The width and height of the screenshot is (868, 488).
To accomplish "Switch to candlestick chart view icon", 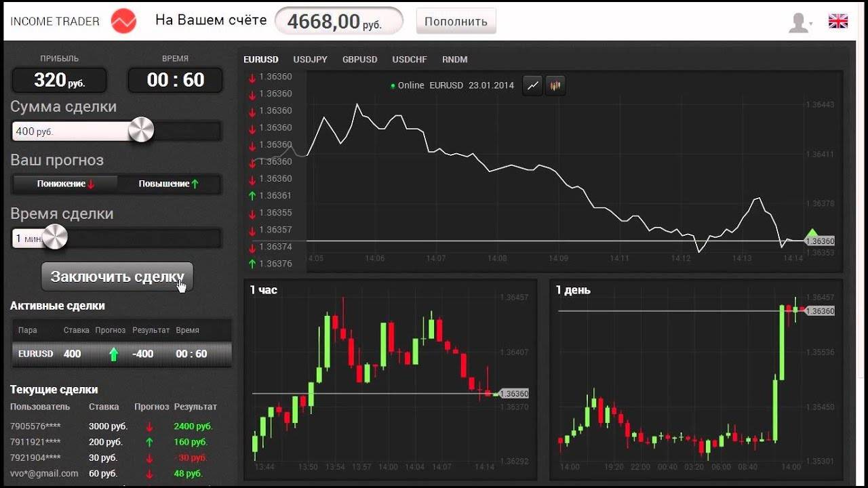I will click(x=555, y=85).
